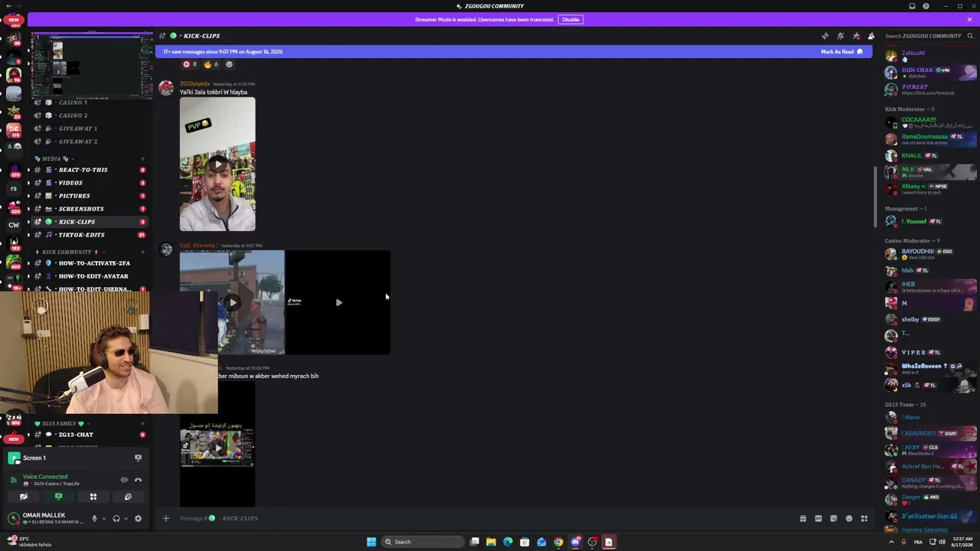980x551 pixels.
Task: Disable Streamer Mode from the banner
Action: (570, 19)
